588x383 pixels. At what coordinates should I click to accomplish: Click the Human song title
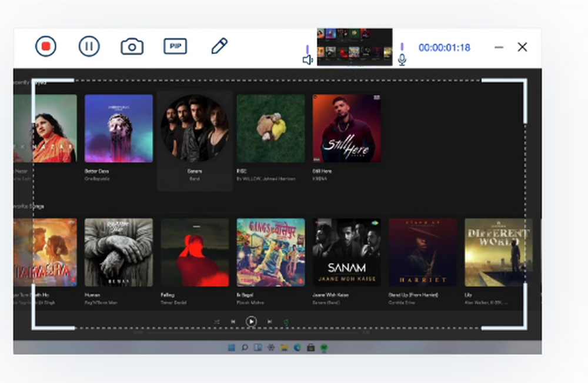92,295
